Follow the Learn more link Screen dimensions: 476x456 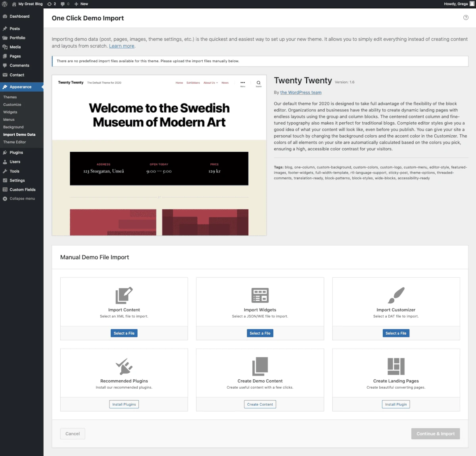pos(122,46)
